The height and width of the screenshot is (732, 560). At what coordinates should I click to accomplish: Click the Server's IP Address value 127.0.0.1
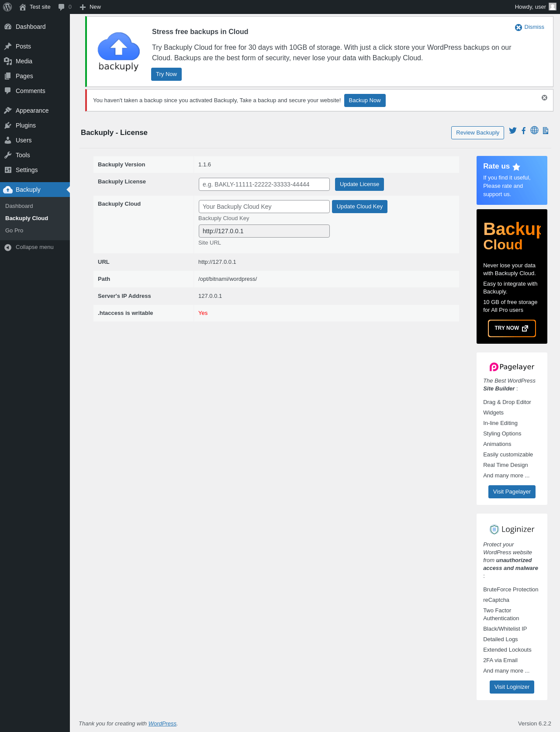tap(210, 296)
